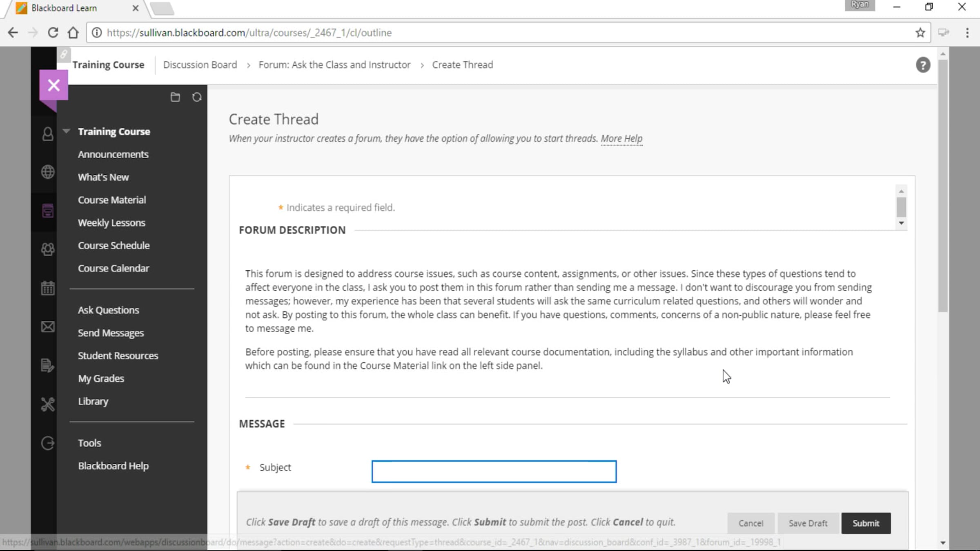Click the Sign Out arrow icon

[x=48, y=443]
